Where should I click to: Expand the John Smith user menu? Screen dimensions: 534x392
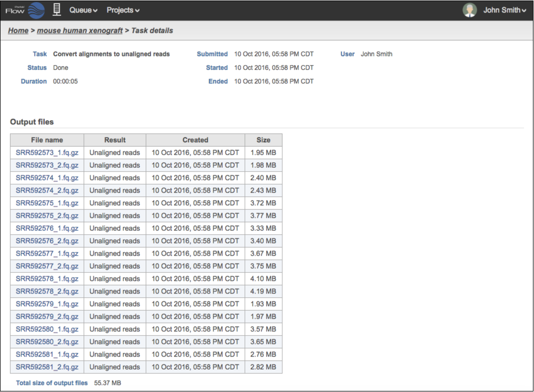[x=504, y=10]
